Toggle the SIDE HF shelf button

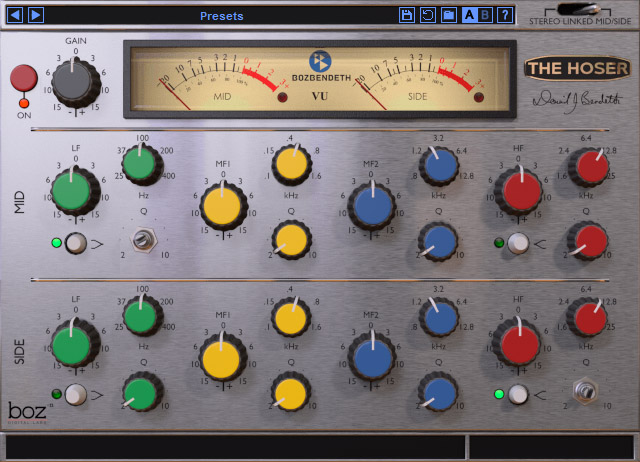519,394
